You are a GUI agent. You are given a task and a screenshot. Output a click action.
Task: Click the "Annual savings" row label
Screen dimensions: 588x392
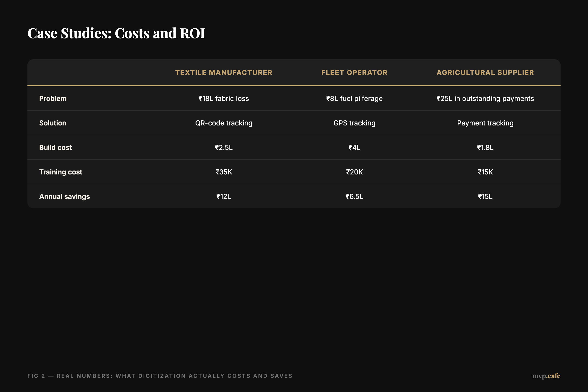tap(64, 196)
